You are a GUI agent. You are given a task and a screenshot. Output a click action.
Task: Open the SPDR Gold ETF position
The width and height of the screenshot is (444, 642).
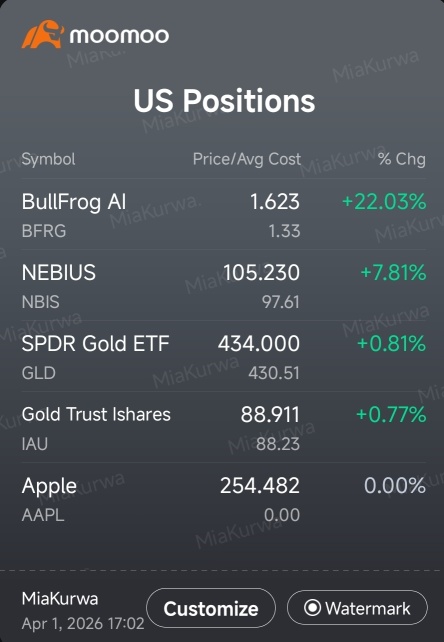coord(224,356)
